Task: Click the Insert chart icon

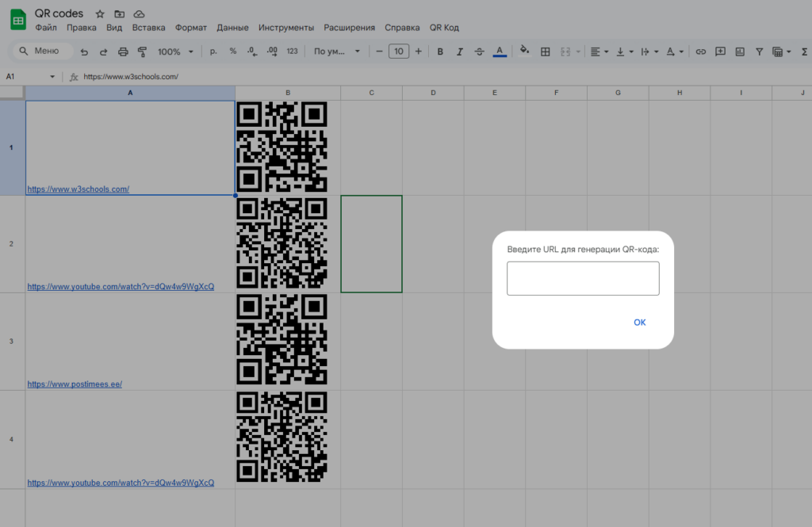Action: [x=740, y=52]
